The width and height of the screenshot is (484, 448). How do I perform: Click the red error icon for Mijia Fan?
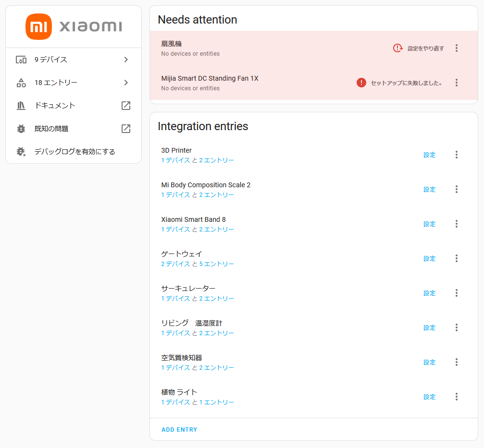pos(361,83)
